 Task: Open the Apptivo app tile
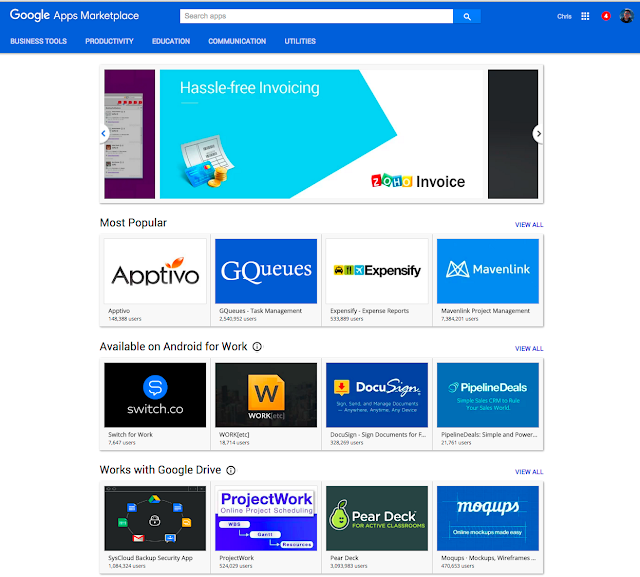click(x=155, y=280)
